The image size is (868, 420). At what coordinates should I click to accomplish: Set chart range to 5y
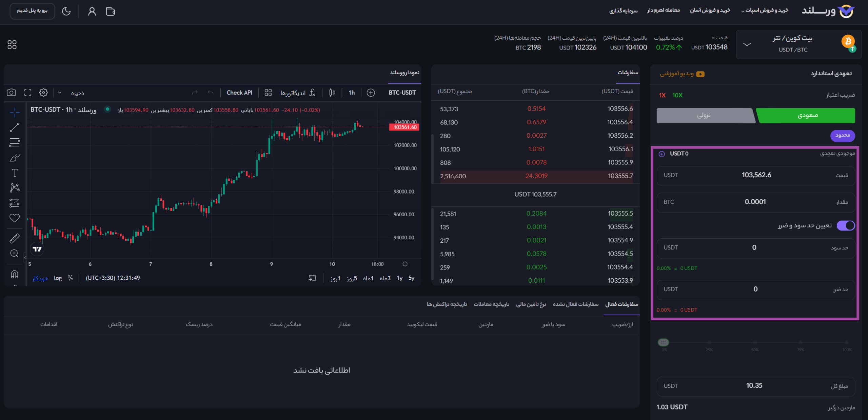click(x=411, y=278)
